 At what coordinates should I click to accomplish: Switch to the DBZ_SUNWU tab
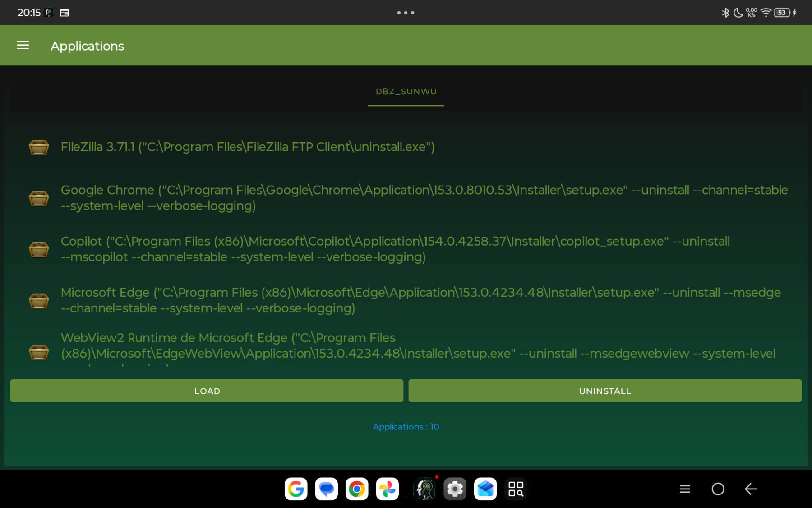click(406, 92)
